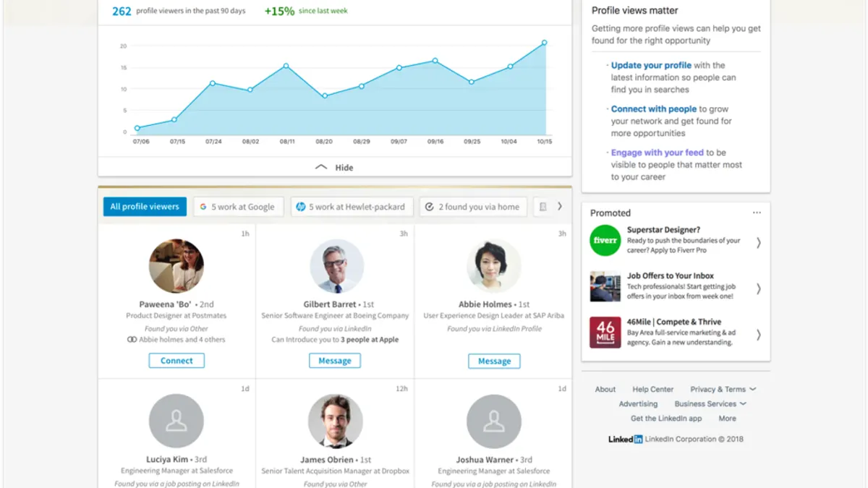Screen dimensions: 868x488
Task: Open Abbie Holmes' name link
Action: [485, 304]
